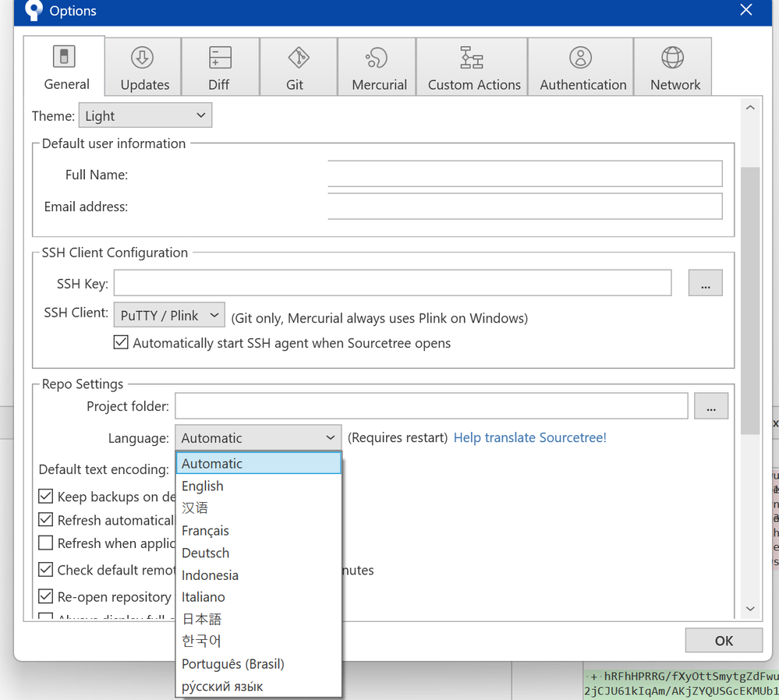Click the Full Name input field
779x700 pixels.
(x=525, y=174)
